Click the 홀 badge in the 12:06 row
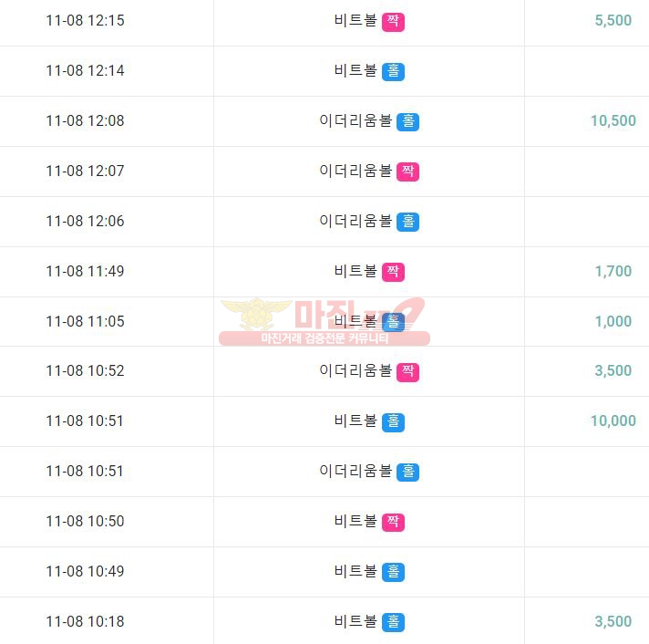Viewport: 649px width, 644px height. (x=407, y=222)
